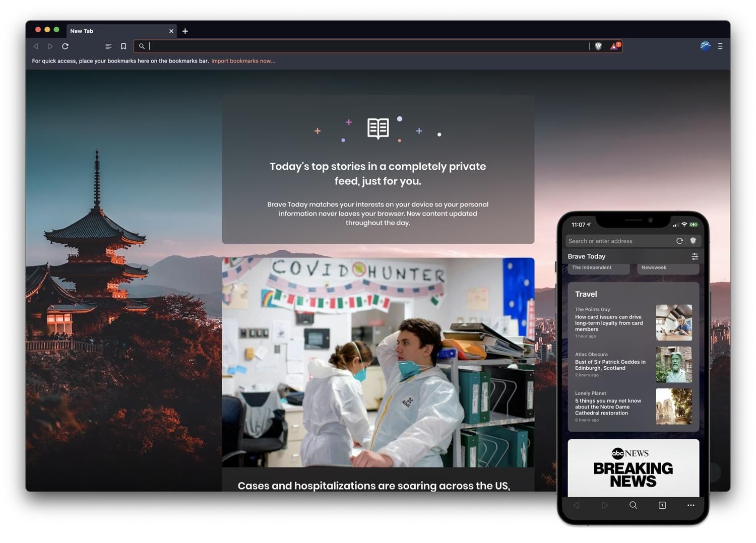Click the bookmark icon in toolbar
Image resolution: width=756 pixels, height=543 pixels.
click(123, 46)
